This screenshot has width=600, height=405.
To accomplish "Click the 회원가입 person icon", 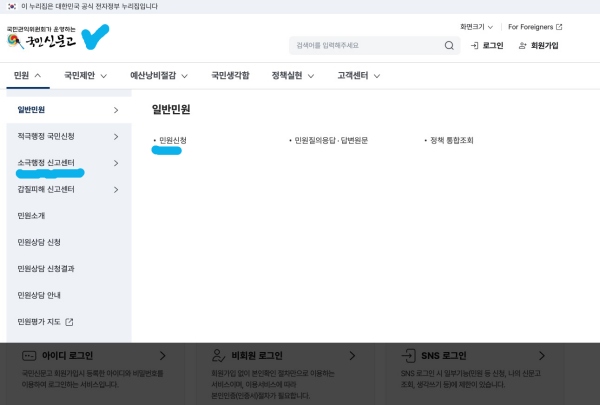I will coord(522,46).
